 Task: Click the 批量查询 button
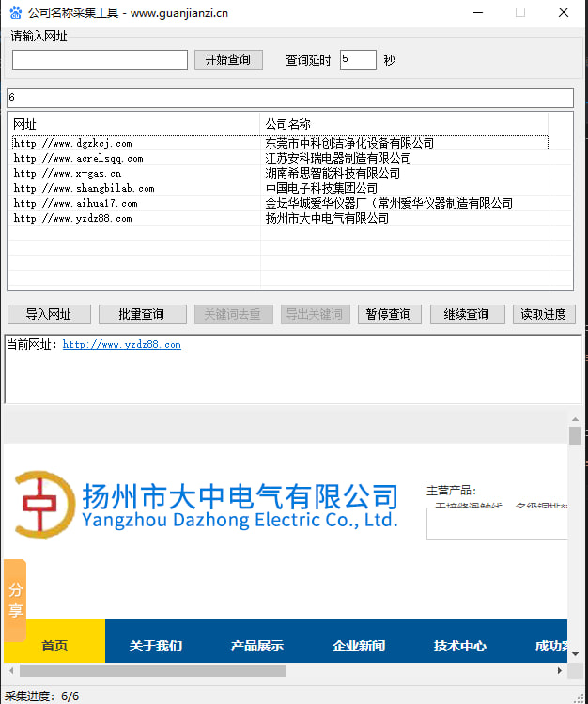[x=142, y=314]
